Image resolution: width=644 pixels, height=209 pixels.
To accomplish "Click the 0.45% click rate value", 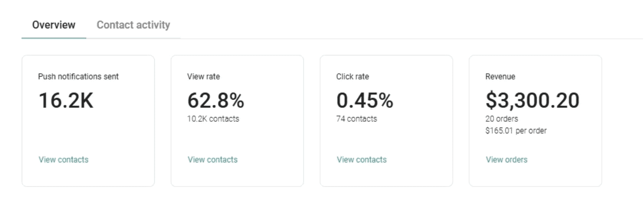I will click(x=365, y=101).
